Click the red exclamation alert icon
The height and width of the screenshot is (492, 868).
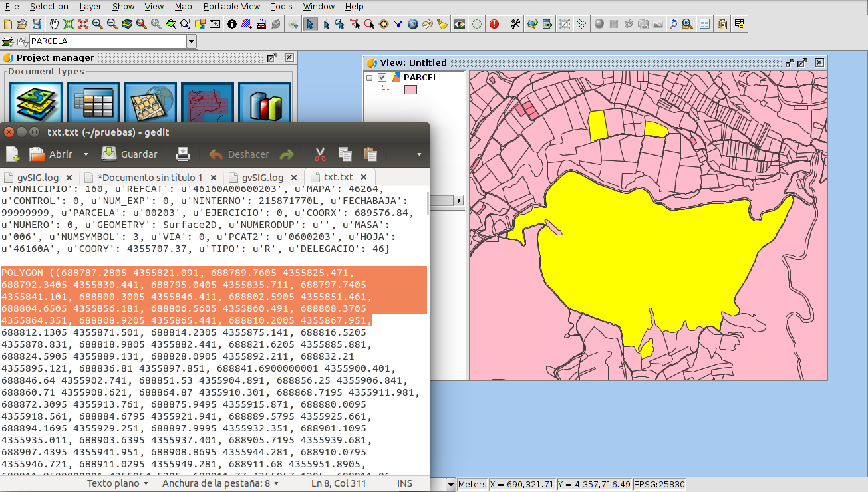point(494,24)
